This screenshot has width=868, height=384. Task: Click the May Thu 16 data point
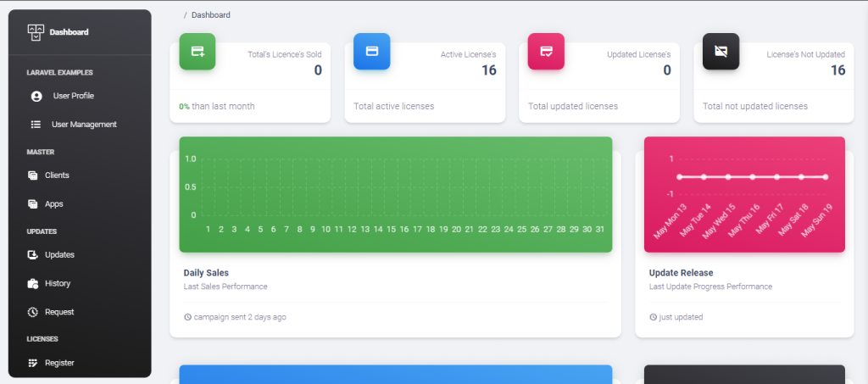[x=753, y=177]
